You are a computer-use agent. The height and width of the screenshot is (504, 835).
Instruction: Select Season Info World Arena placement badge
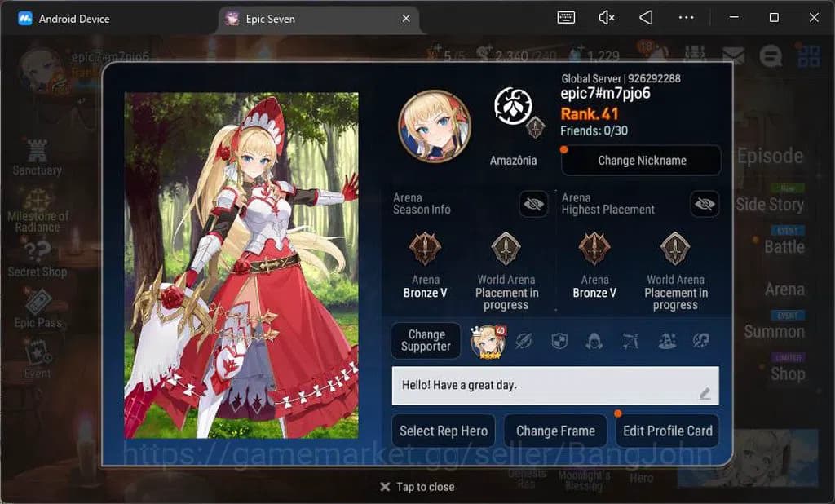506,248
